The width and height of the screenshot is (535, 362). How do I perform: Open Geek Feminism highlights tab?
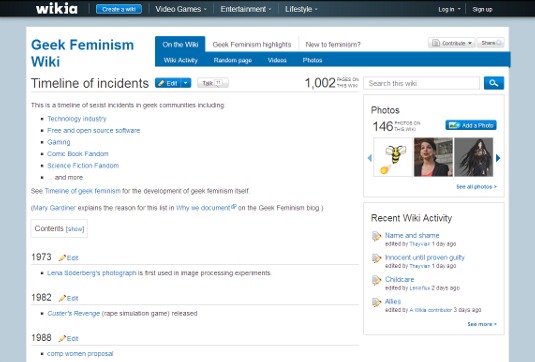pyautogui.click(x=252, y=45)
